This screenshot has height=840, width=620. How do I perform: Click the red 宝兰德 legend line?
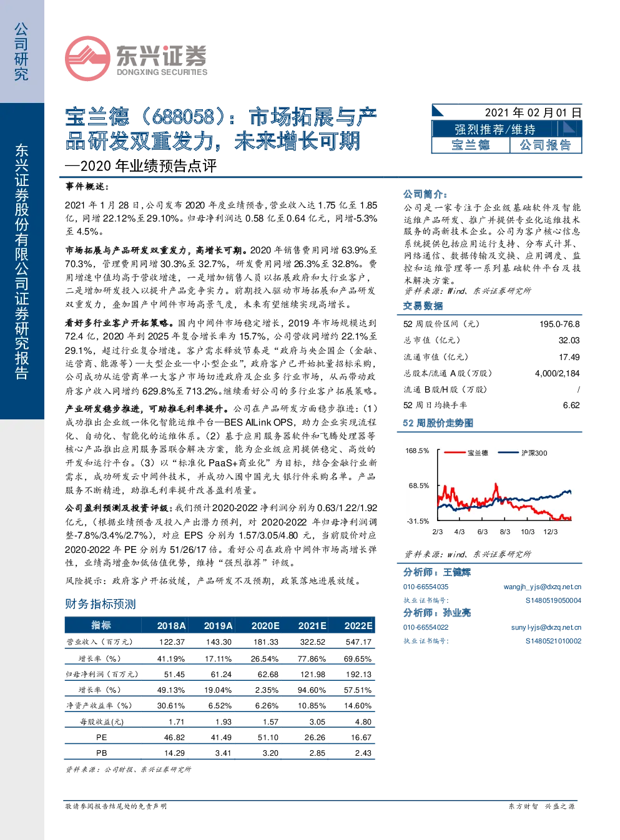(x=455, y=452)
